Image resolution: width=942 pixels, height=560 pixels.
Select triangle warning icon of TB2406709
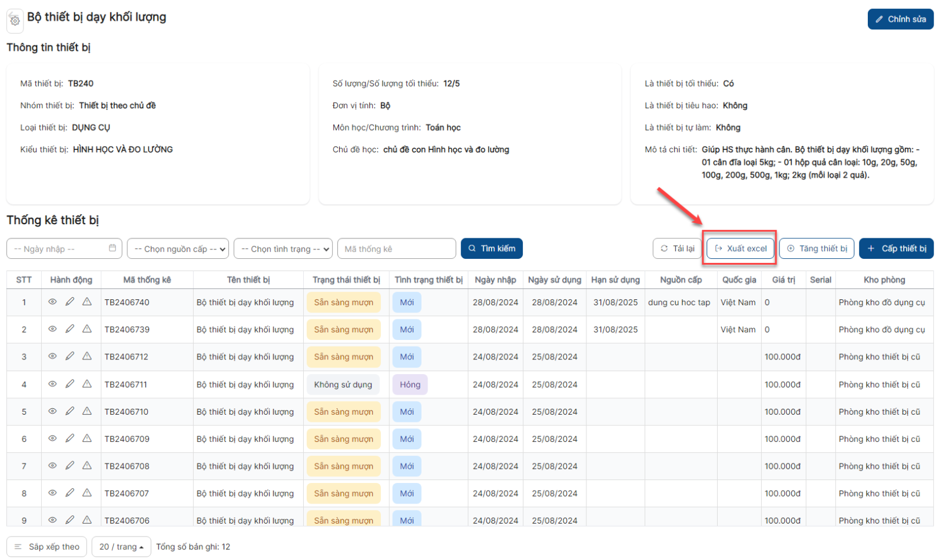[x=87, y=438]
